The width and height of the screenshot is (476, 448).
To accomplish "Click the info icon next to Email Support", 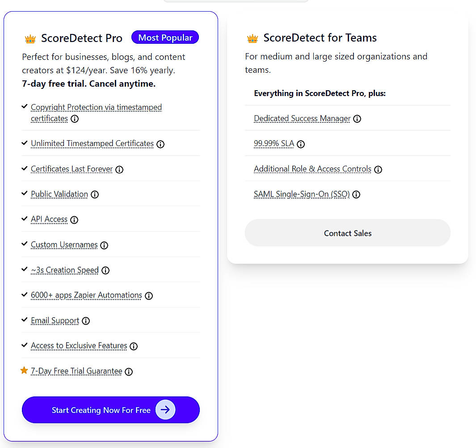I will point(86,321).
